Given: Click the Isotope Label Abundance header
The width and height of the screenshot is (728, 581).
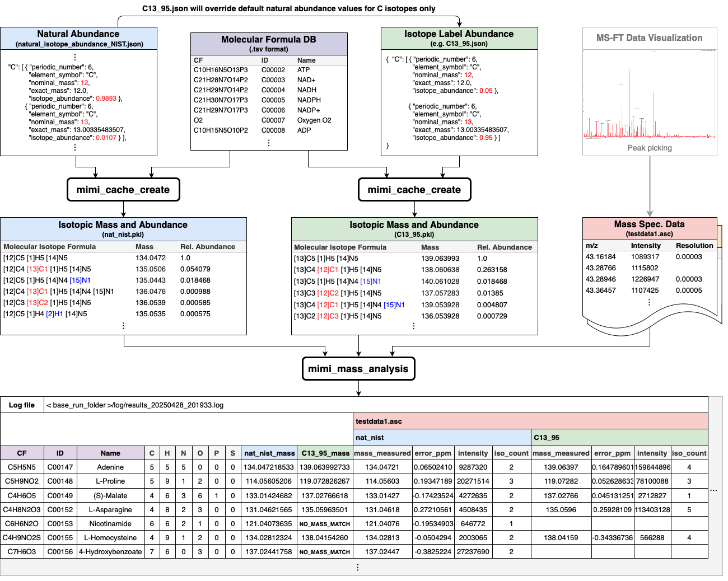Looking at the screenshot, I should click(459, 38).
